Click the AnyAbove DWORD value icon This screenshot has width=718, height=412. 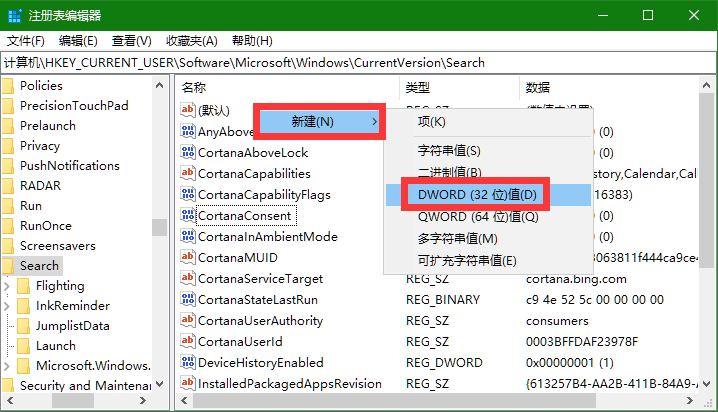187,131
